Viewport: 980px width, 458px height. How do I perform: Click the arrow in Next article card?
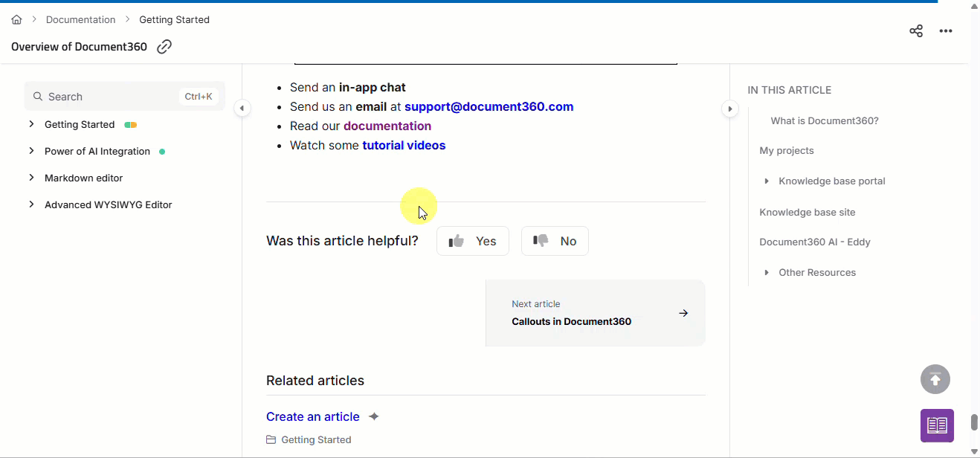(683, 313)
